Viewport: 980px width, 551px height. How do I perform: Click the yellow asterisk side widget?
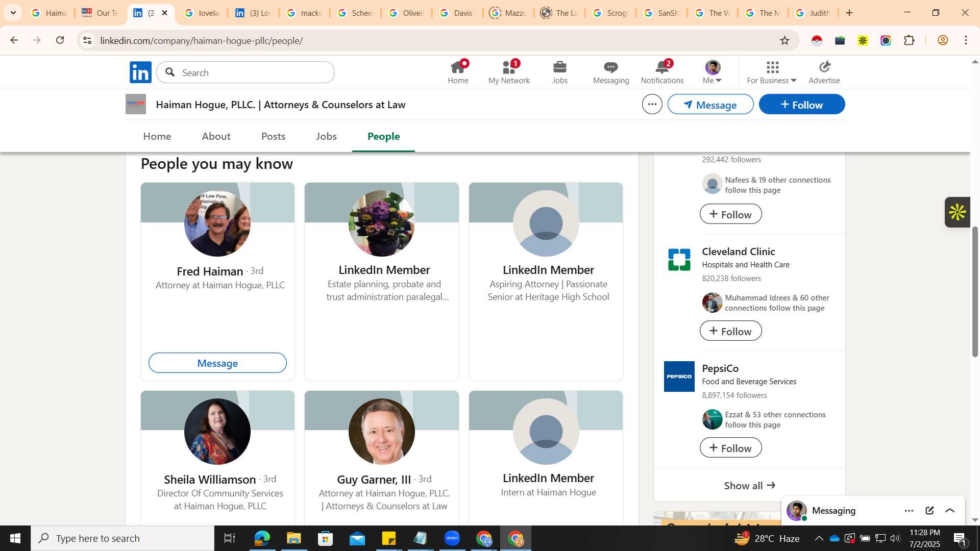(x=957, y=212)
